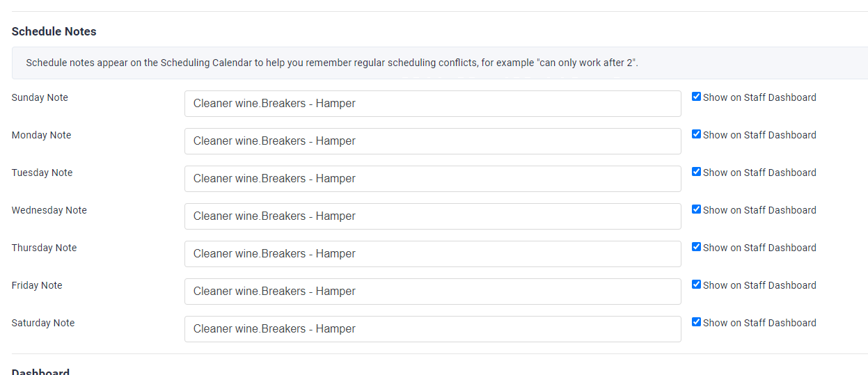Focus the Thursday Note text box
The height and width of the screenshot is (375, 868).
coord(432,254)
